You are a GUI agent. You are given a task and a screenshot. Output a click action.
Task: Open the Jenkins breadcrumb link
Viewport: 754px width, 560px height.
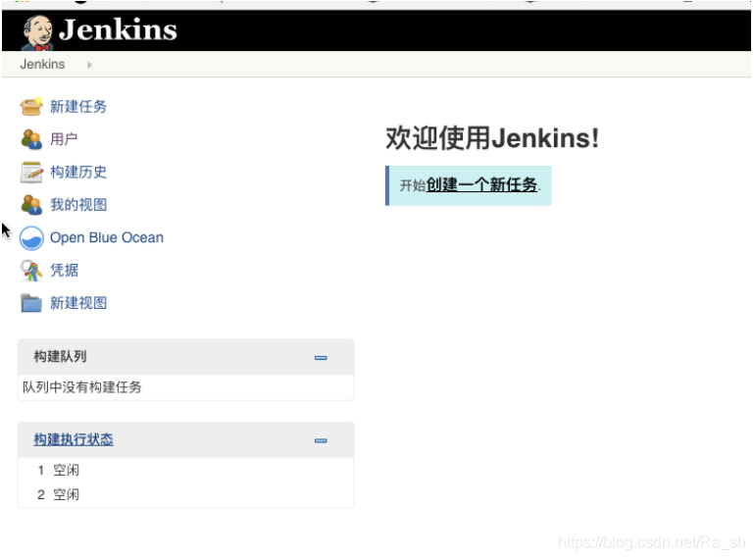pyautogui.click(x=42, y=64)
